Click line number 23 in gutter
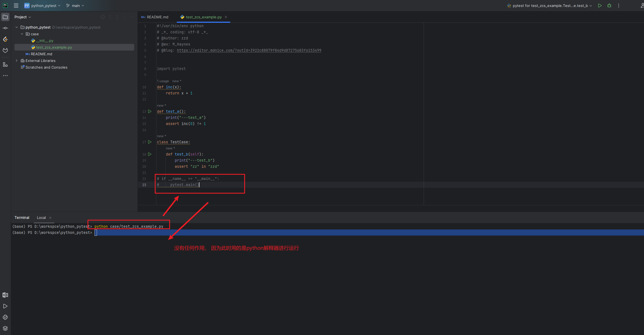The image size is (644, 335). coord(144,185)
